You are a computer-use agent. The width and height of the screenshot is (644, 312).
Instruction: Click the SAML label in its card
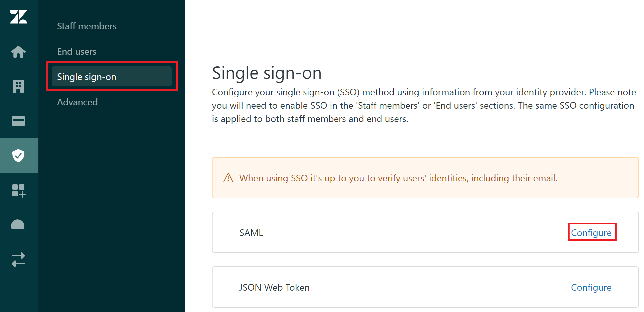click(251, 233)
